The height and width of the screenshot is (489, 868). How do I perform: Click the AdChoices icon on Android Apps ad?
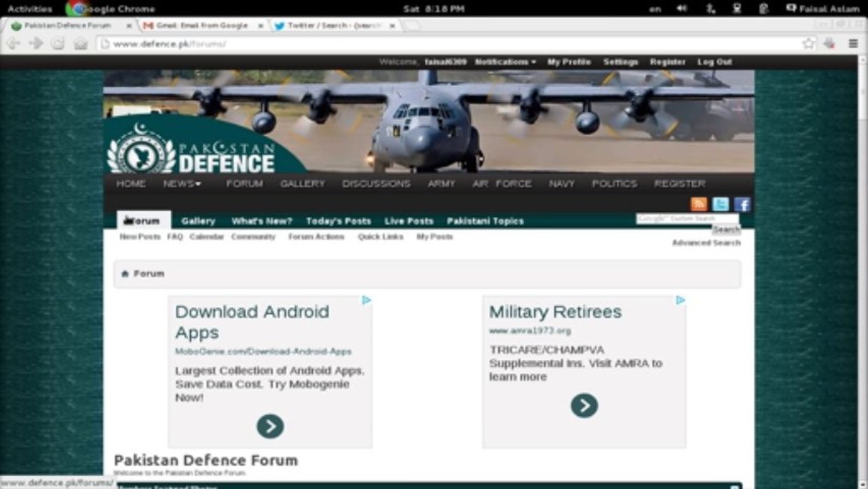(366, 300)
